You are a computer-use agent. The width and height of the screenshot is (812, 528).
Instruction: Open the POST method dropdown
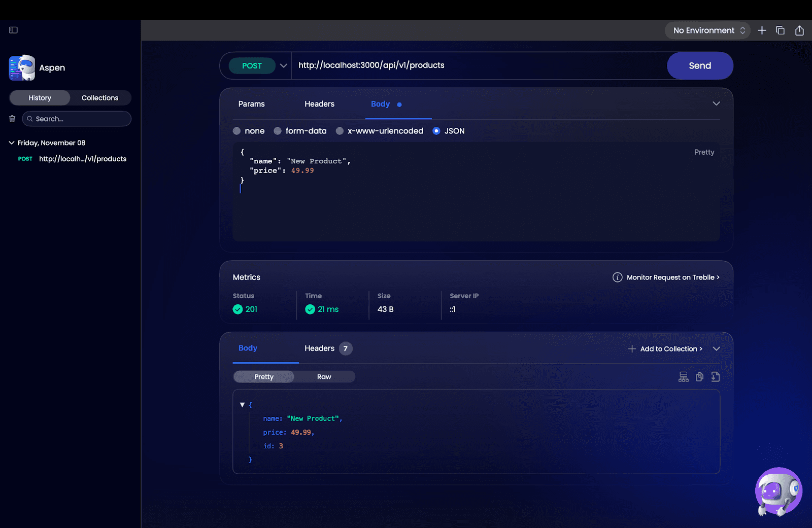tap(283, 65)
